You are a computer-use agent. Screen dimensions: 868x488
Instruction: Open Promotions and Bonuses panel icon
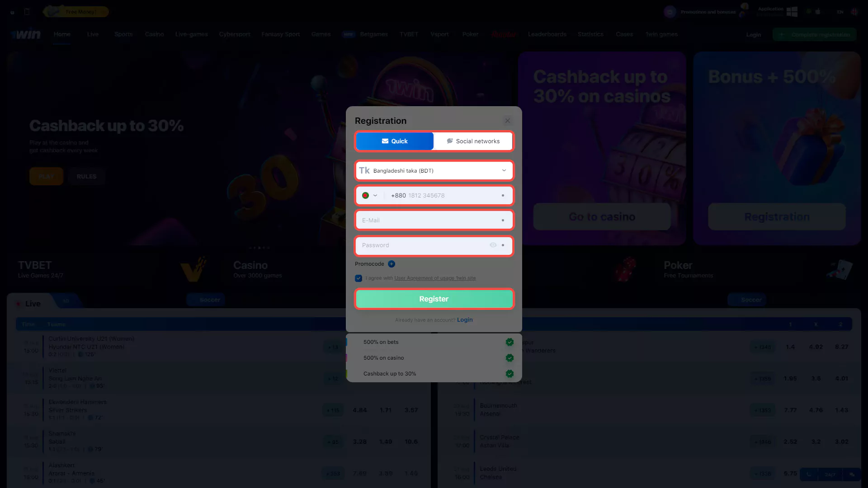pyautogui.click(x=670, y=11)
